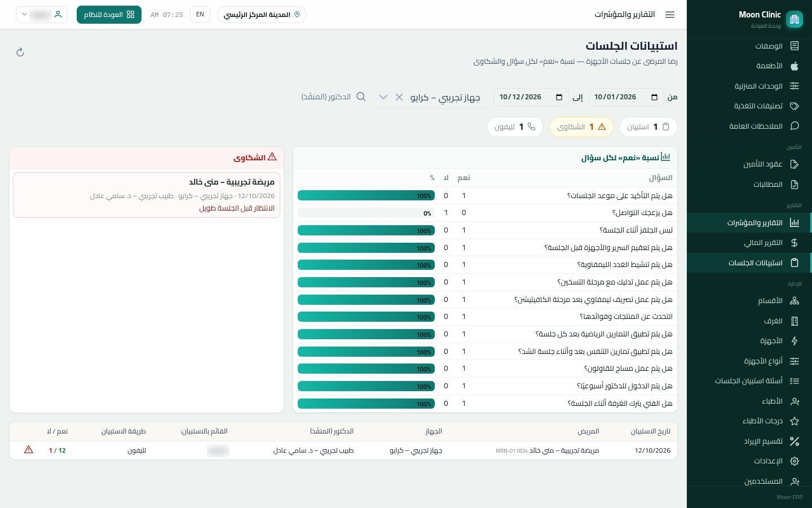The width and height of the screenshot is (812, 508).
Task: Go to 'استبيانات الجلسات' in the sidebar
Action: [749, 263]
